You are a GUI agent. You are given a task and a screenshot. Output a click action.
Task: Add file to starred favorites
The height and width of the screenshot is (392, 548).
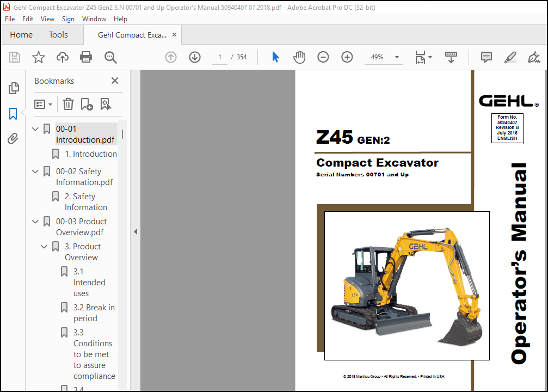39,57
